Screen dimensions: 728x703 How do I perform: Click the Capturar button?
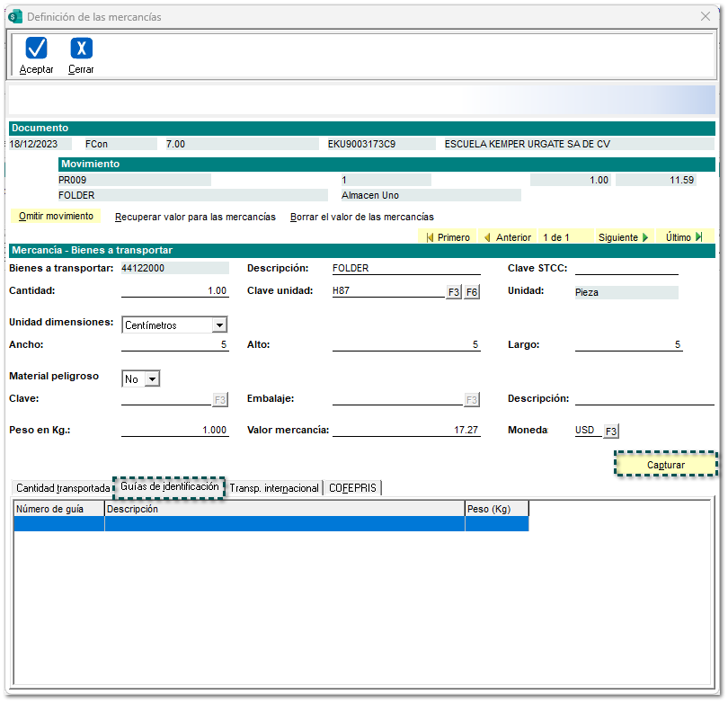click(666, 465)
